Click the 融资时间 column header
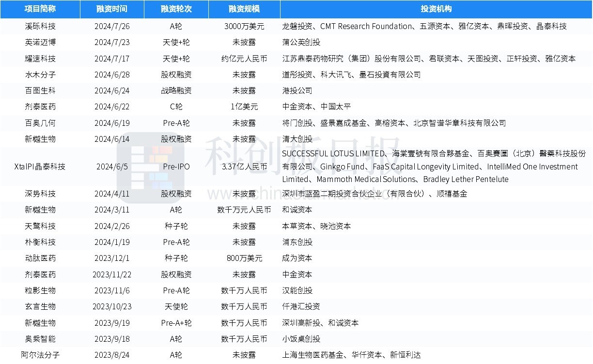Viewport: 593px width, 364px height. click(112, 9)
